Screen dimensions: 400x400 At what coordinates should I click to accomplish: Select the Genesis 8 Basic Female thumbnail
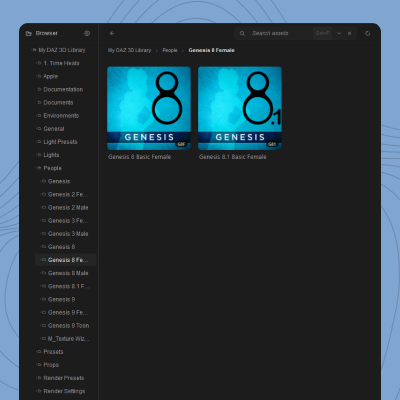pyautogui.click(x=149, y=108)
